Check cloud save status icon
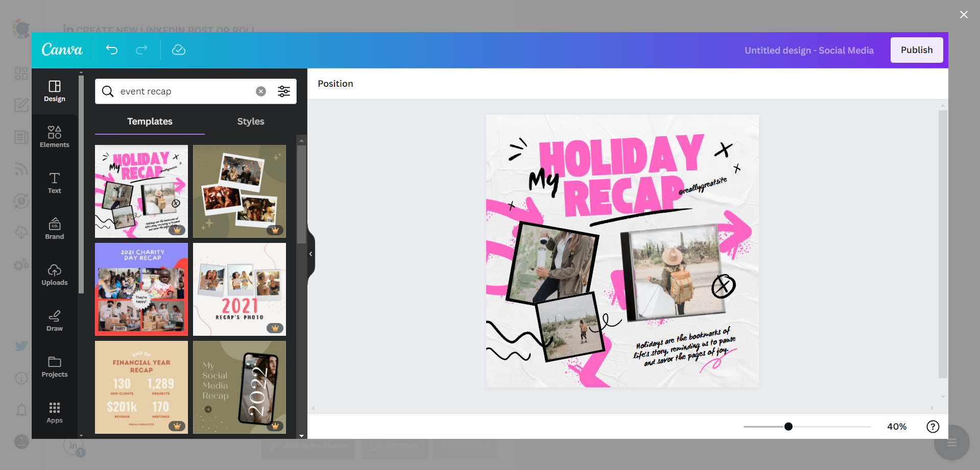Screen dimensions: 980x470 tap(179, 50)
